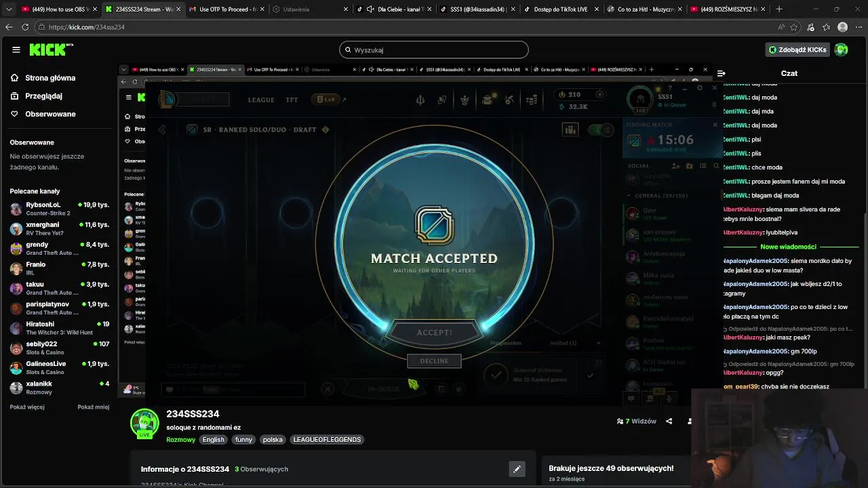Select friend Qzer in League social list
868x488 pixels.
coord(668,213)
